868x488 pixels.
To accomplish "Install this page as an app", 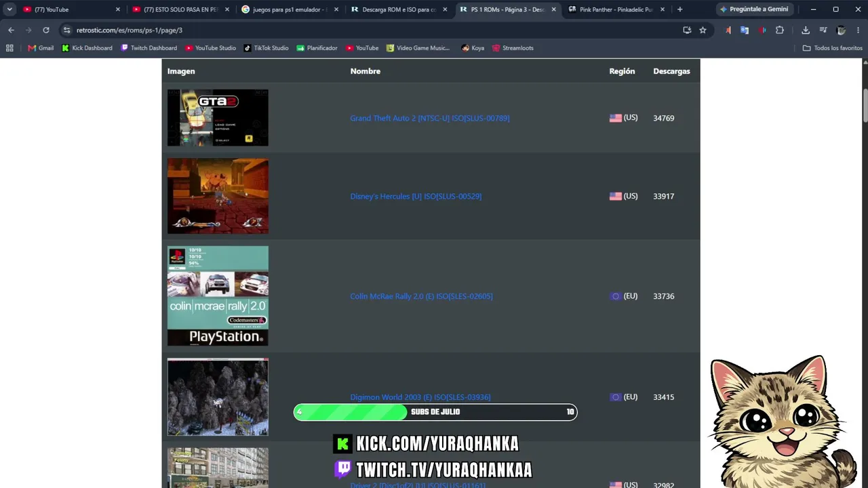I will (x=687, y=30).
